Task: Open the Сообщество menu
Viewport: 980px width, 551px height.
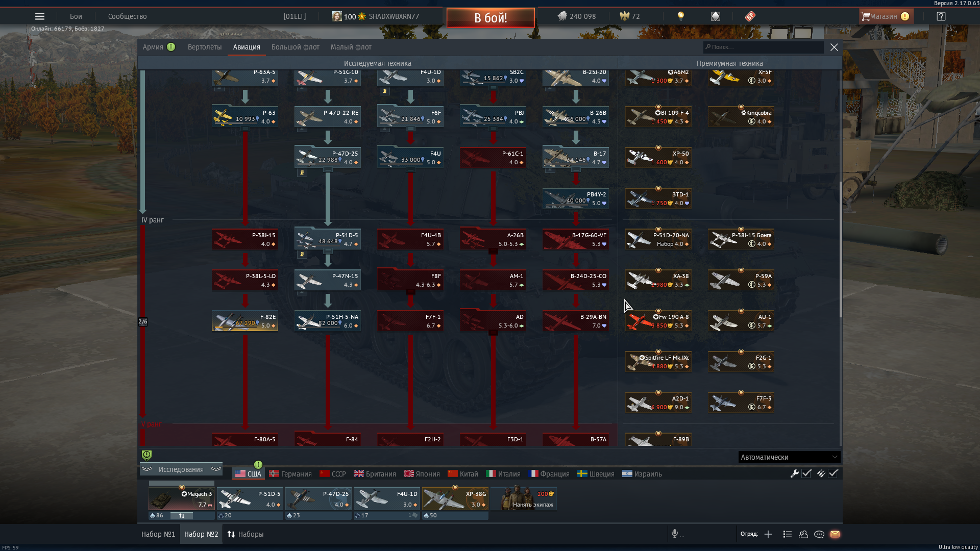Action: point(128,16)
